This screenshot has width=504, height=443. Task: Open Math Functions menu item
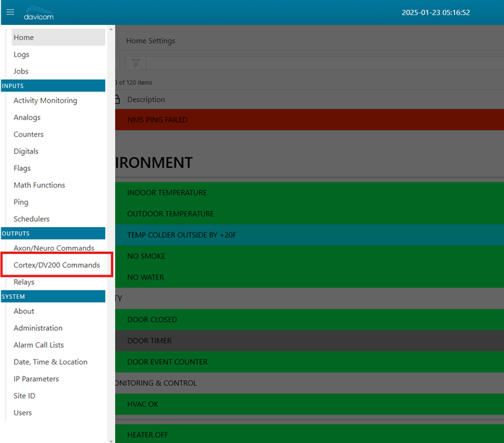click(x=39, y=185)
